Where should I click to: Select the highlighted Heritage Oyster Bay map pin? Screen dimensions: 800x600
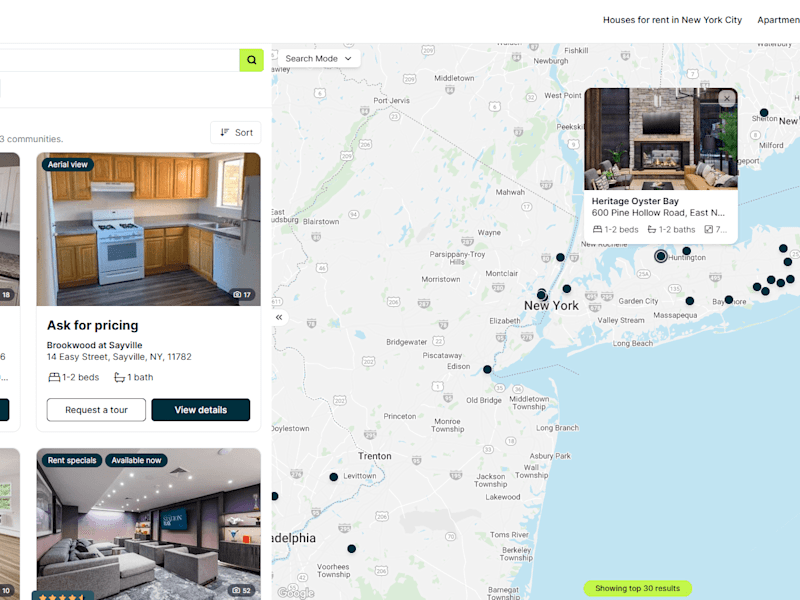[x=661, y=256]
